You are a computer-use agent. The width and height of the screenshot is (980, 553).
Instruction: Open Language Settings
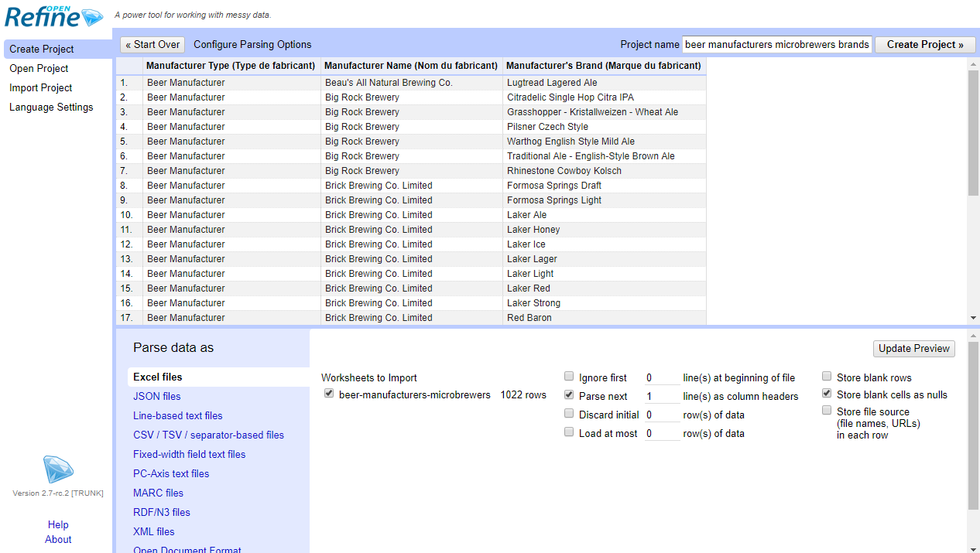click(51, 107)
